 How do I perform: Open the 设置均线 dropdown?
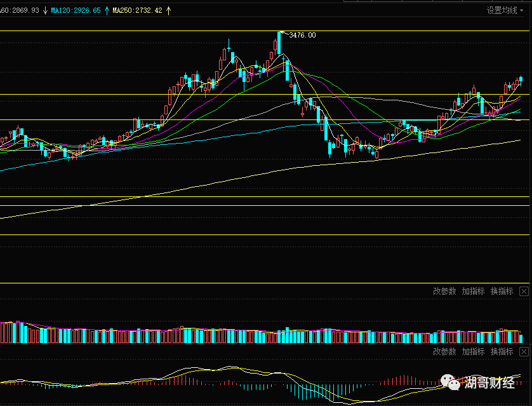coord(505,11)
